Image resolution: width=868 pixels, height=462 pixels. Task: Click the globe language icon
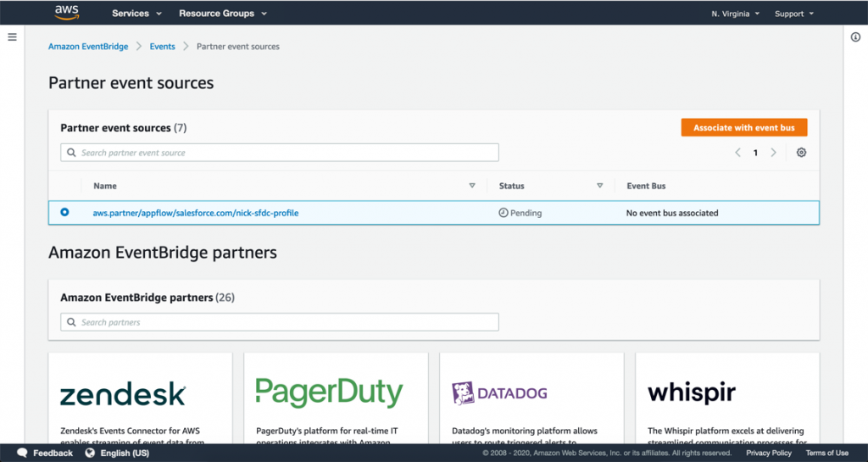click(x=90, y=453)
